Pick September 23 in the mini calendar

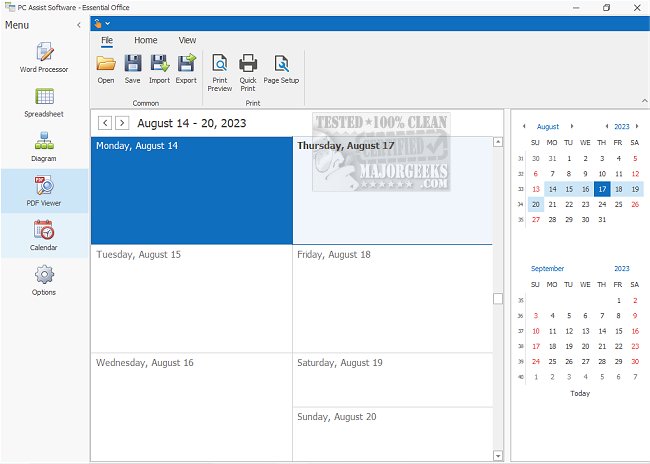(635, 346)
